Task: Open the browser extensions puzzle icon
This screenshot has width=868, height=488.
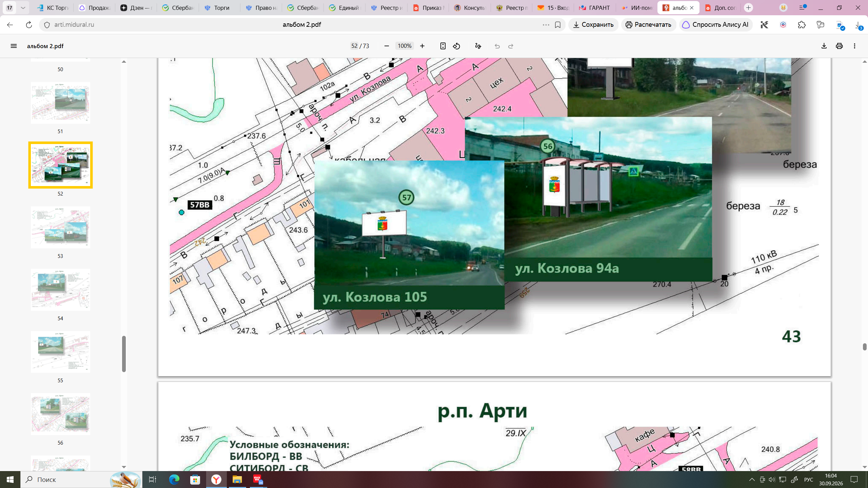Action: click(802, 25)
